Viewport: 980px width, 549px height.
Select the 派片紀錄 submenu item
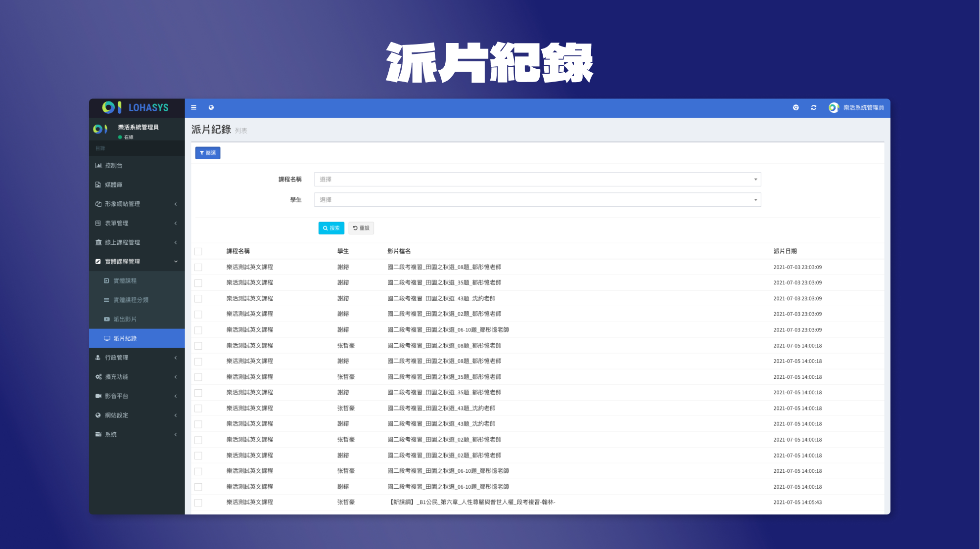tap(137, 339)
